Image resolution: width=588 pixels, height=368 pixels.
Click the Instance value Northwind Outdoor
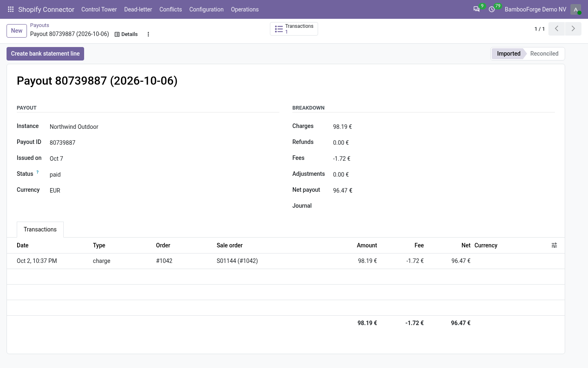coord(74,127)
